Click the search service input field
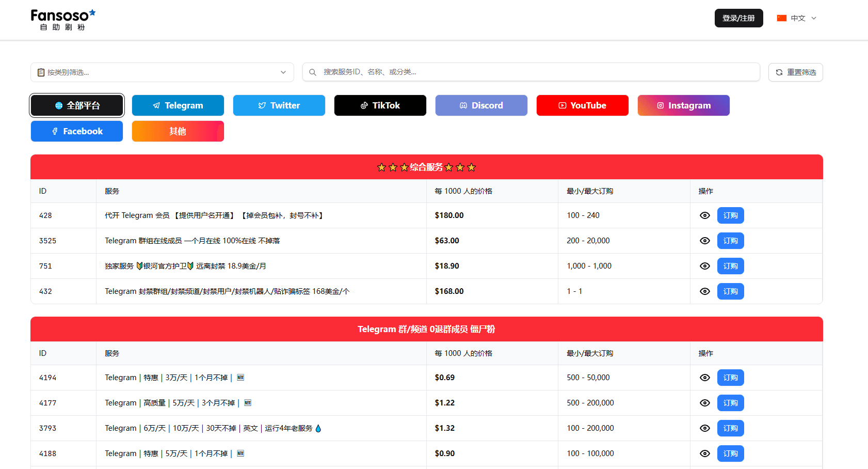868x469 pixels. coord(531,72)
